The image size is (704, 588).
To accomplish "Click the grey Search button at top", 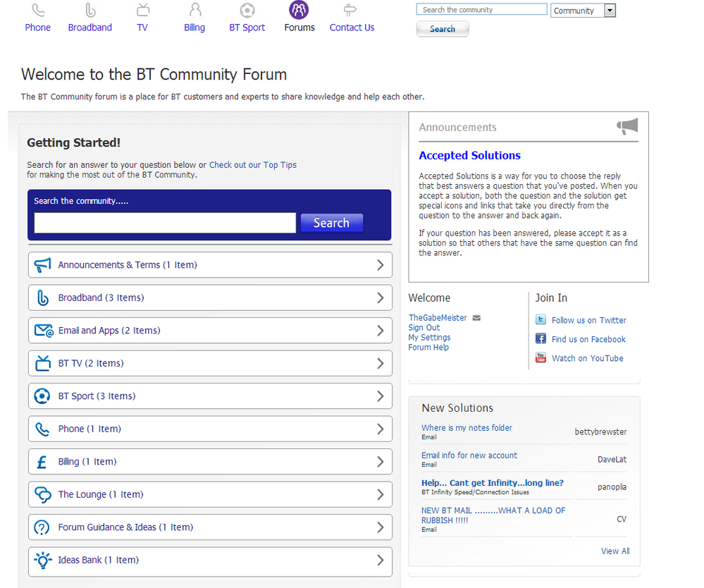I will (x=443, y=29).
